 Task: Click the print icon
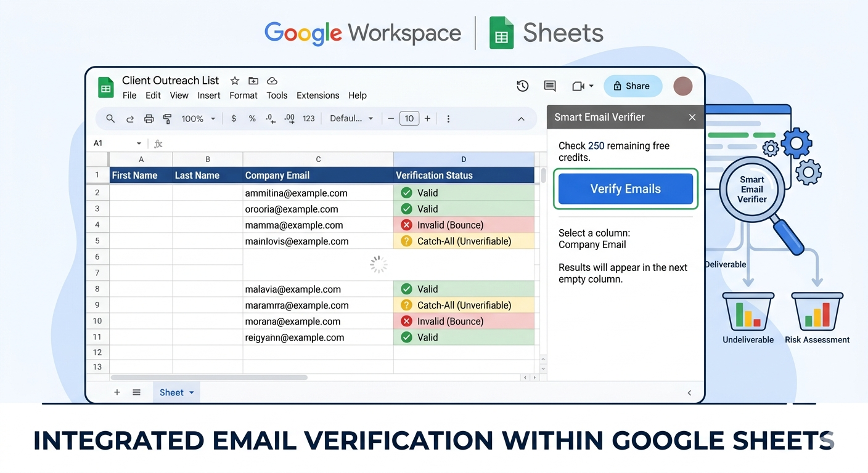pyautogui.click(x=149, y=119)
